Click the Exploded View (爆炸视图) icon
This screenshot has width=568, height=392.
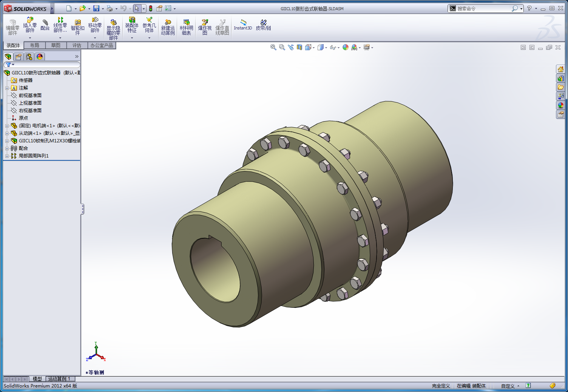click(x=205, y=27)
